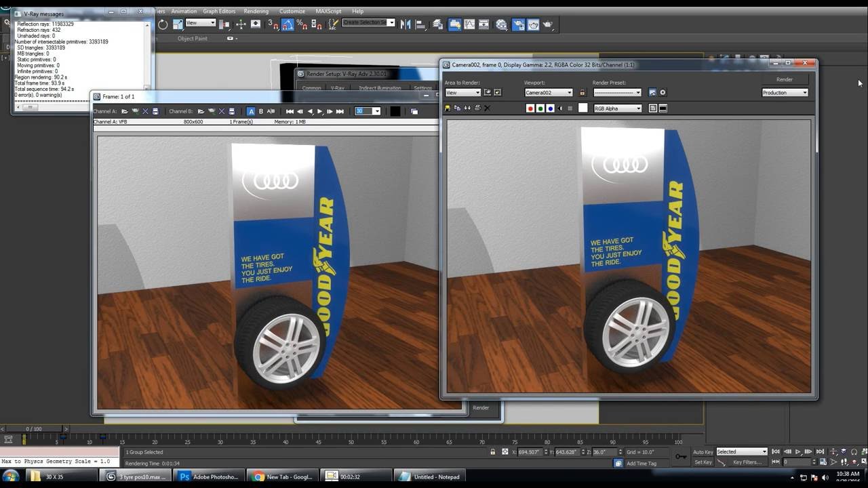Toggle the Angle Snap magnet icon
Viewport: 868px width, 488px height.
288,24
